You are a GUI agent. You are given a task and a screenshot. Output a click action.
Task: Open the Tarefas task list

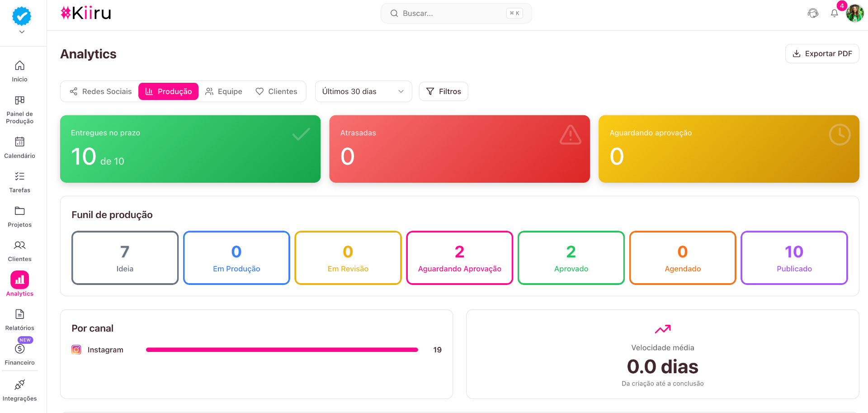[19, 182]
